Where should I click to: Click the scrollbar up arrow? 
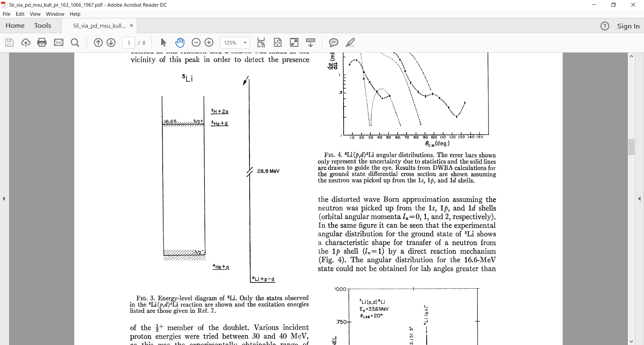(x=632, y=56)
